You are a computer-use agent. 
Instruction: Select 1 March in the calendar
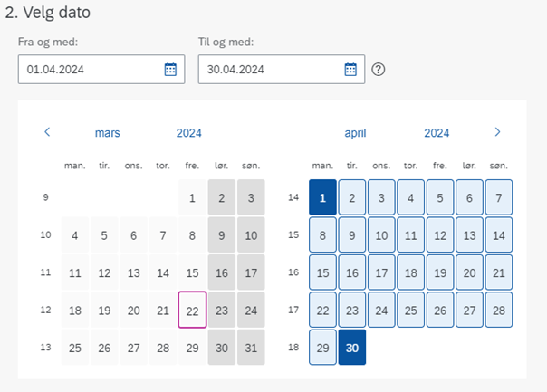[192, 197]
